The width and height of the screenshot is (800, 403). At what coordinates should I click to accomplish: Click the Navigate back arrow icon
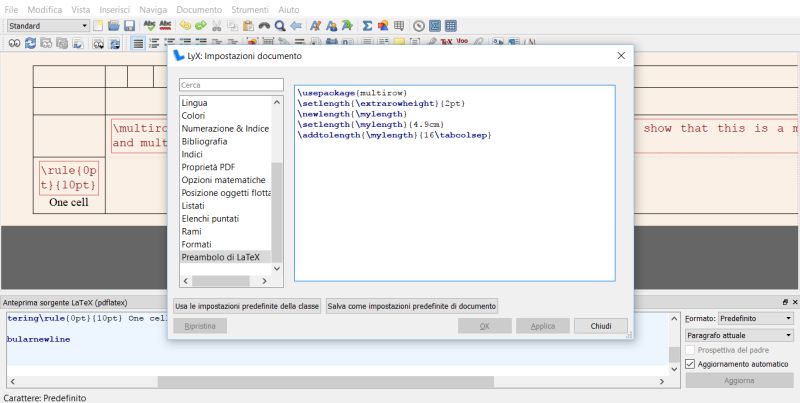(295, 26)
